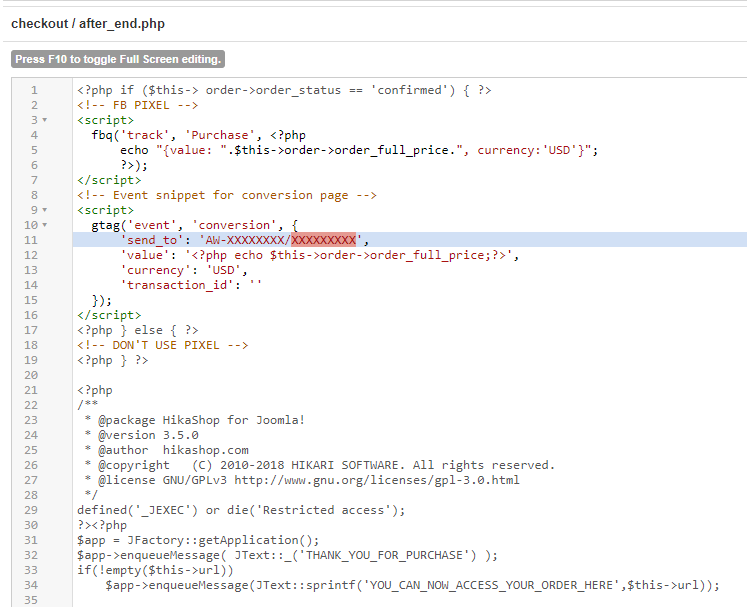
Task: Click the gtag('event', 'conversion' line
Action: click(x=195, y=225)
